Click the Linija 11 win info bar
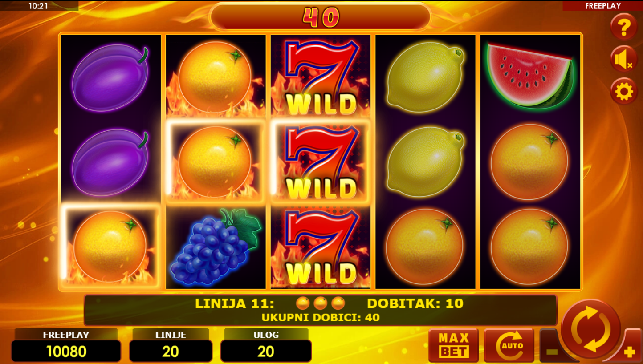This screenshot has height=364, width=643. pyautogui.click(x=321, y=310)
